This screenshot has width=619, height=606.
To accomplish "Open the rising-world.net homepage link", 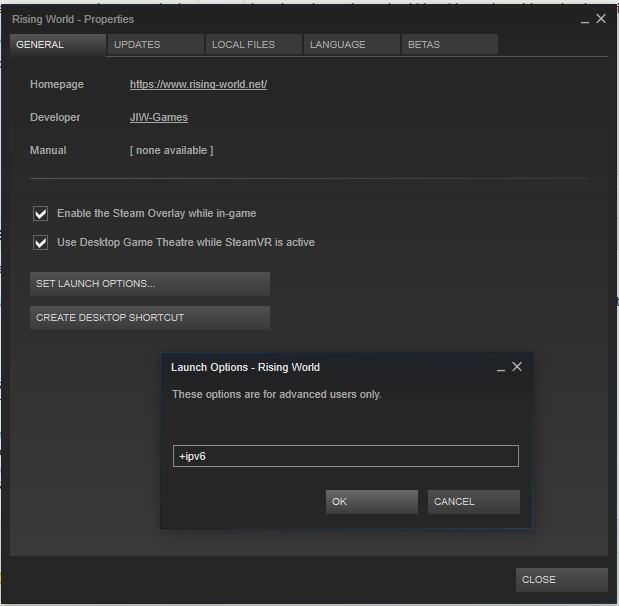I will 198,85.
